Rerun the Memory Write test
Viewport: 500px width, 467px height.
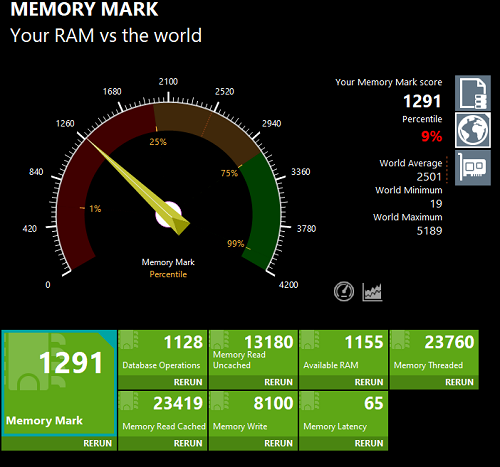[x=278, y=443]
